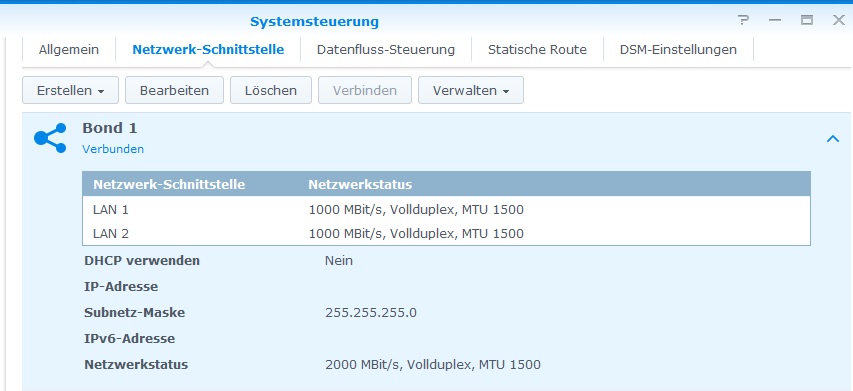Click the Bearbeiten button
853x391 pixels.
click(174, 90)
